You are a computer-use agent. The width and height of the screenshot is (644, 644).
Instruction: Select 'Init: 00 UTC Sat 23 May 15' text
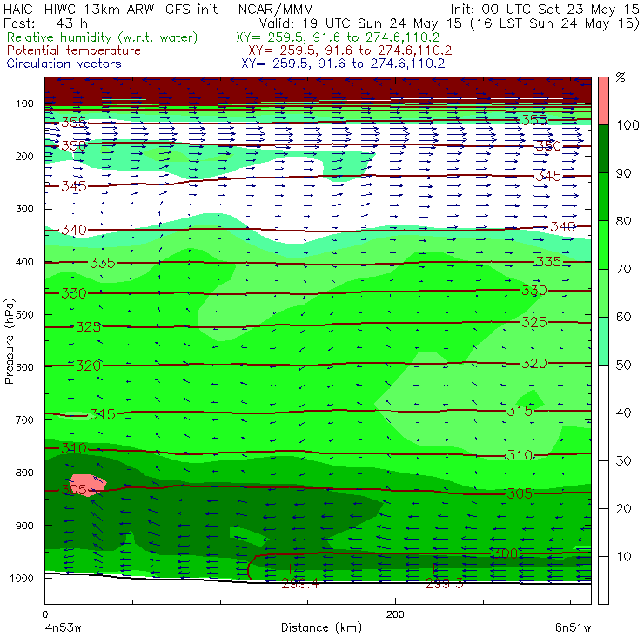point(545,9)
